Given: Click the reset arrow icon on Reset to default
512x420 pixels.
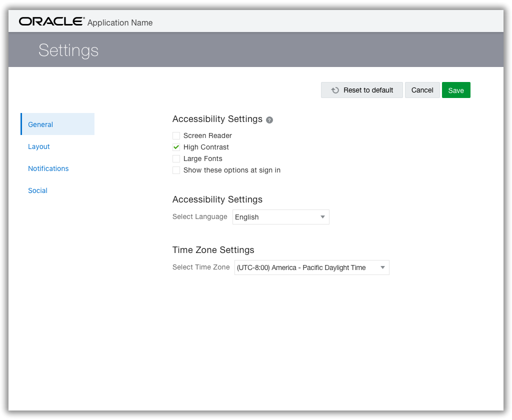Looking at the screenshot, I should [334, 90].
